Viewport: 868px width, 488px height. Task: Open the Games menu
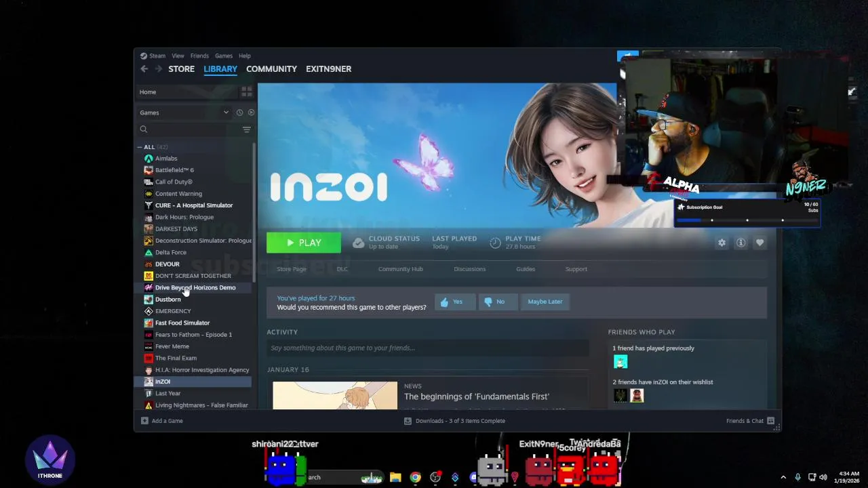pyautogui.click(x=224, y=56)
